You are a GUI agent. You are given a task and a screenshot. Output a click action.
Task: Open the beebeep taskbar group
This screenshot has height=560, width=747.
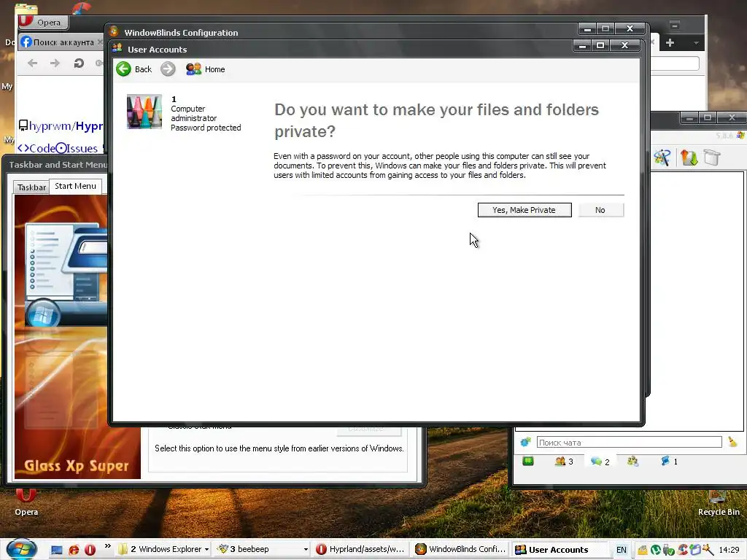(262, 549)
